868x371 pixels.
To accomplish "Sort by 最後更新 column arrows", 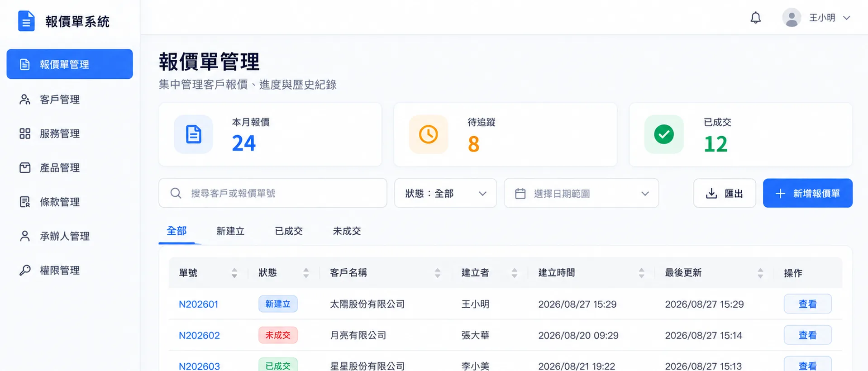I will tap(760, 273).
